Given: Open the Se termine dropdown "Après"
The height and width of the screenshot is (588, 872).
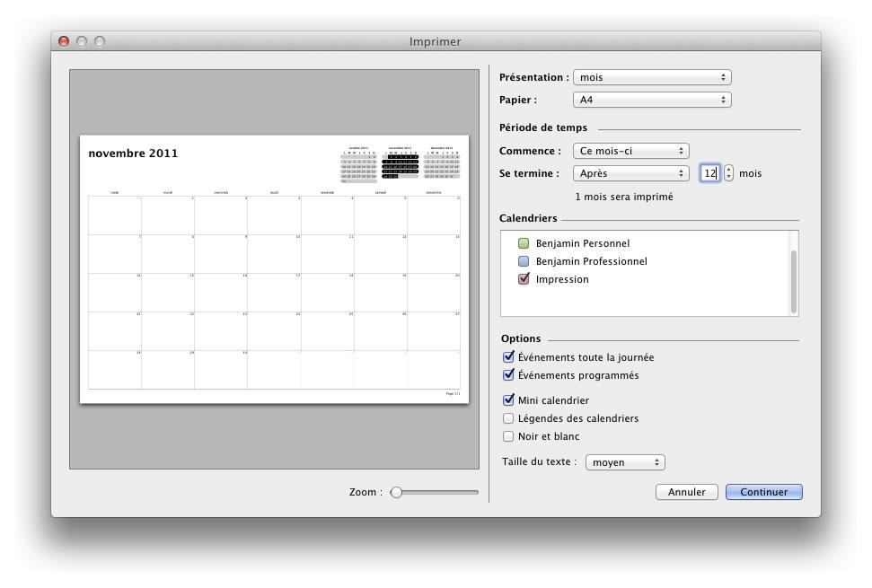Looking at the screenshot, I should [x=630, y=173].
